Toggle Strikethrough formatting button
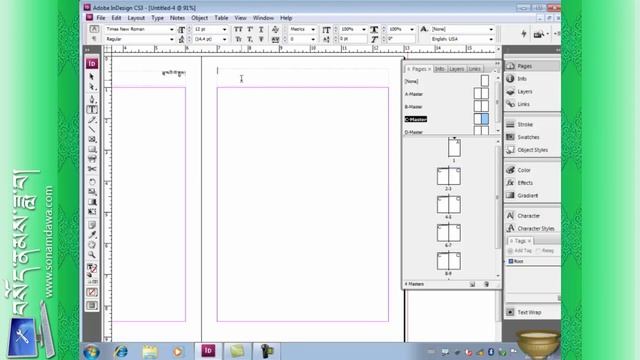 [261, 39]
